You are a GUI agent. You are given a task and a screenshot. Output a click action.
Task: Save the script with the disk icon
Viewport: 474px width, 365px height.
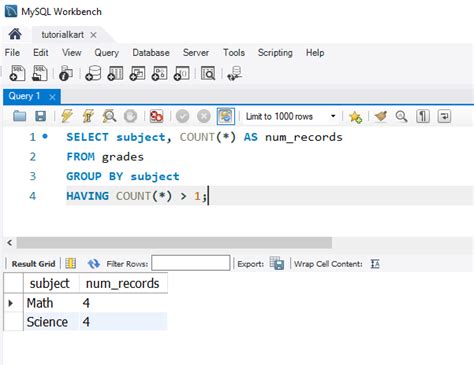[x=41, y=116]
